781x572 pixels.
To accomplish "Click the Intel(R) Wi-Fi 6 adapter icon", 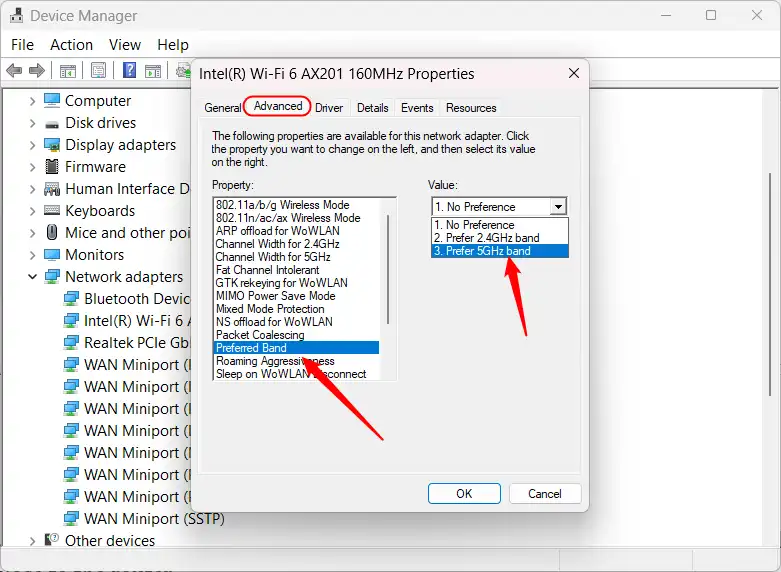I will (x=71, y=320).
